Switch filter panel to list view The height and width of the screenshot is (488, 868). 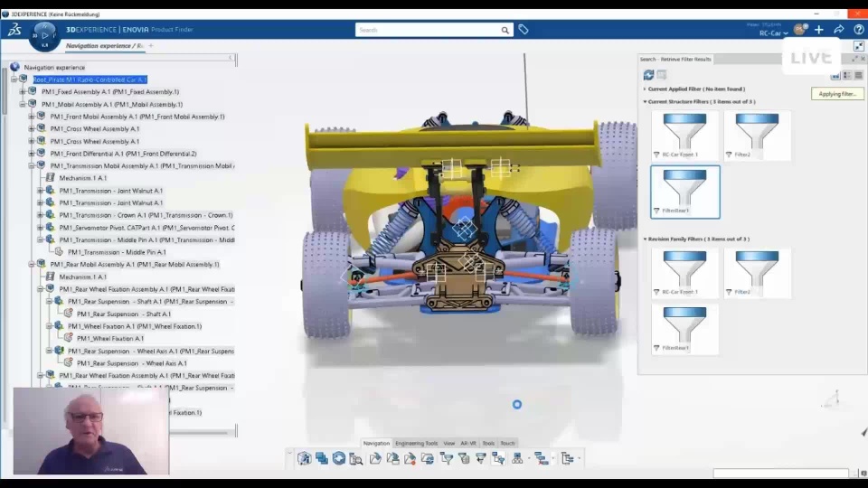point(859,75)
